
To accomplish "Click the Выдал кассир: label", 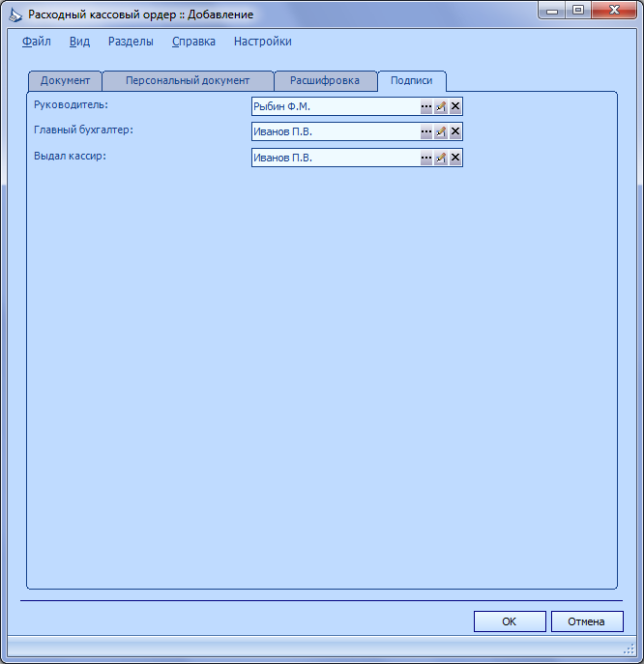I will click(x=70, y=156).
